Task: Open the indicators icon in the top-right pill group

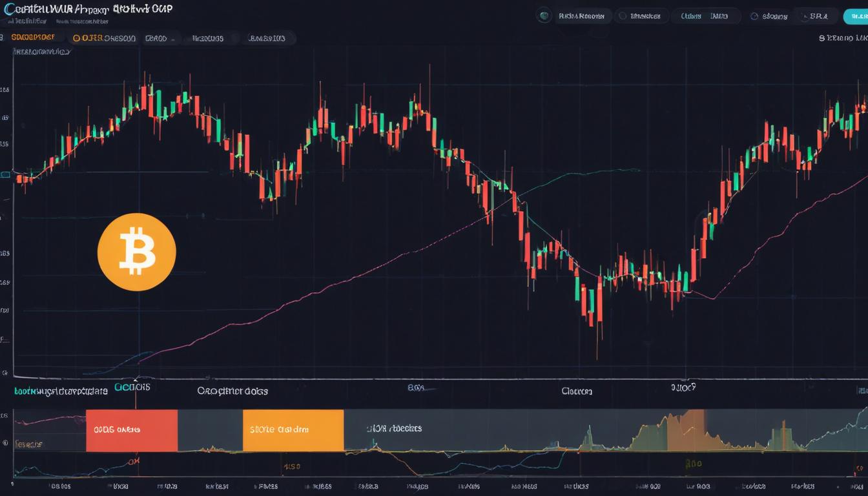Action: point(623,16)
